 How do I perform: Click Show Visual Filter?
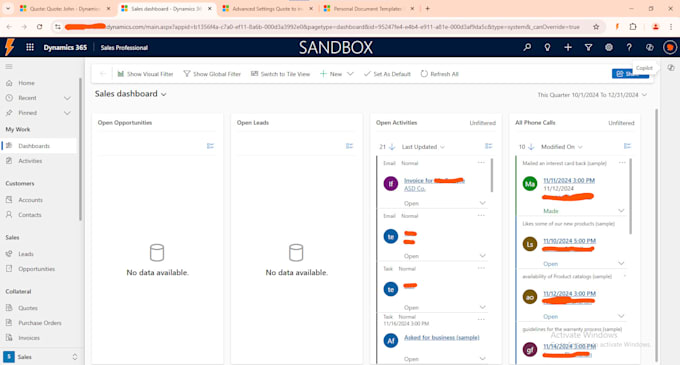pyautogui.click(x=145, y=74)
